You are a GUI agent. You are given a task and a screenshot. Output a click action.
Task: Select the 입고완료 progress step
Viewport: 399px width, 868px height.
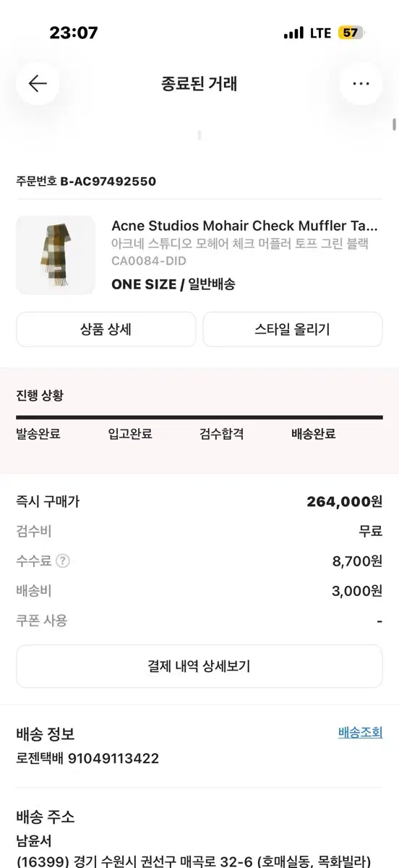[130, 434]
